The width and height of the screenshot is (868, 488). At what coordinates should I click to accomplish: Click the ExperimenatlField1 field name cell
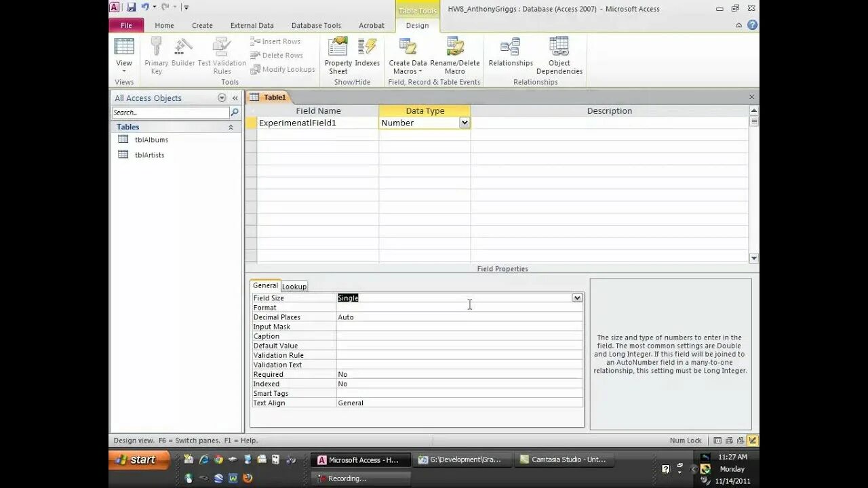[x=317, y=123]
